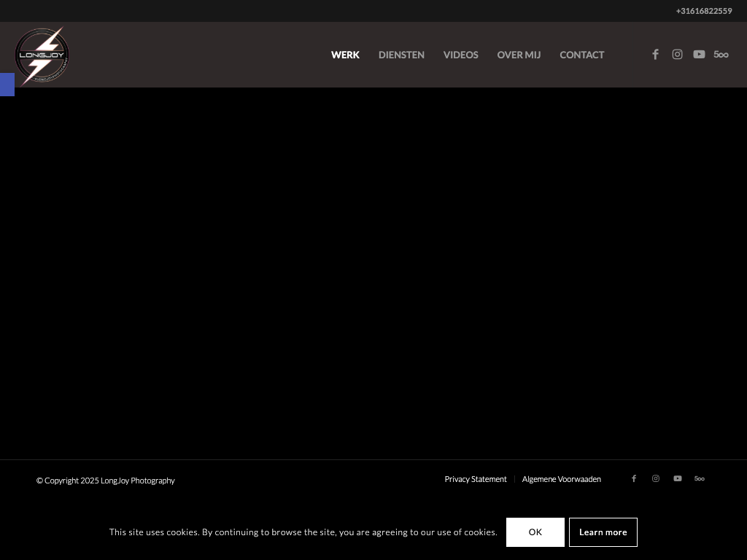Click the LongJoy lightning bolt logo
Image resolution: width=747 pixels, height=560 pixels.
coord(42,55)
